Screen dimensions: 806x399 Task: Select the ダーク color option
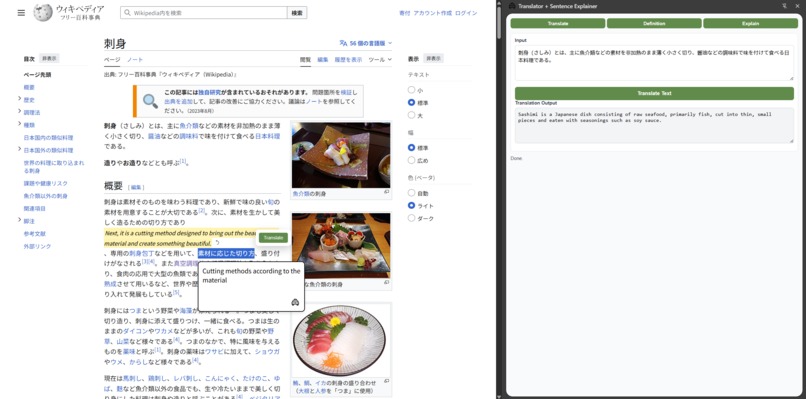[411, 218]
